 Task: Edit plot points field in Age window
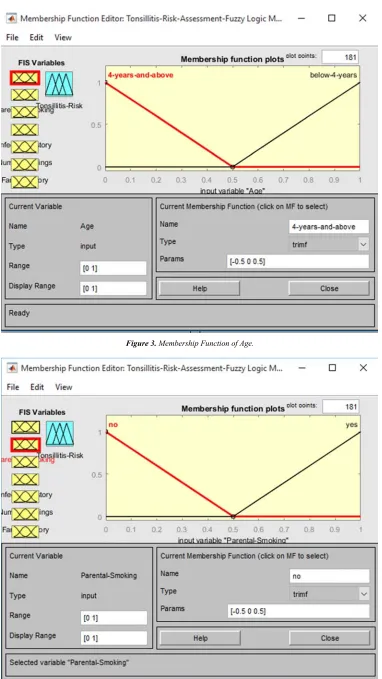(340, 57)
